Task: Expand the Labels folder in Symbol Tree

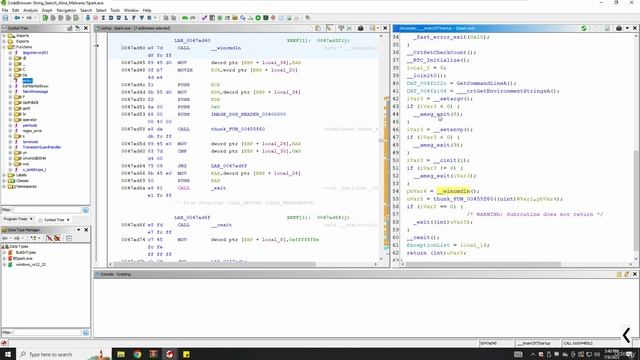Action: [x=4, y=175]
